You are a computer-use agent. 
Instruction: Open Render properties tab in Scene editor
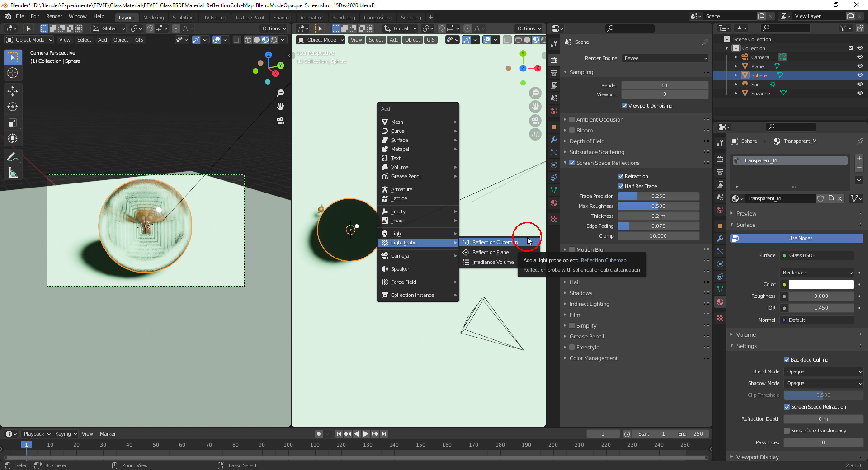point(554,60)
